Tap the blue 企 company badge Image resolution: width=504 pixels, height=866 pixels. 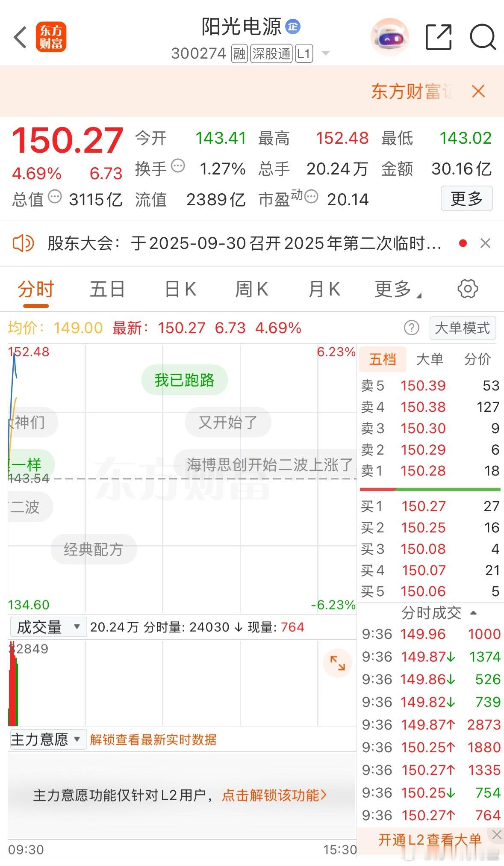(293, 27)
